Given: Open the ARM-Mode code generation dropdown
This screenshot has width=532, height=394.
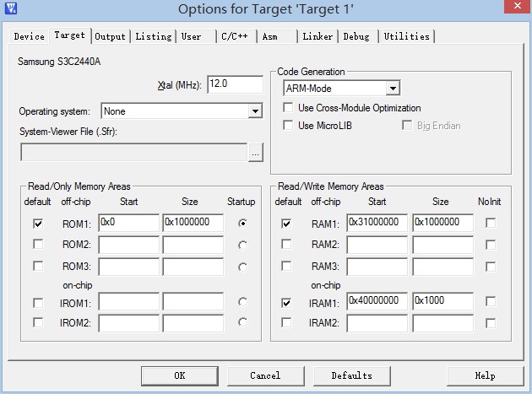Looking at the screenshot, I should (x=393, y=88).
